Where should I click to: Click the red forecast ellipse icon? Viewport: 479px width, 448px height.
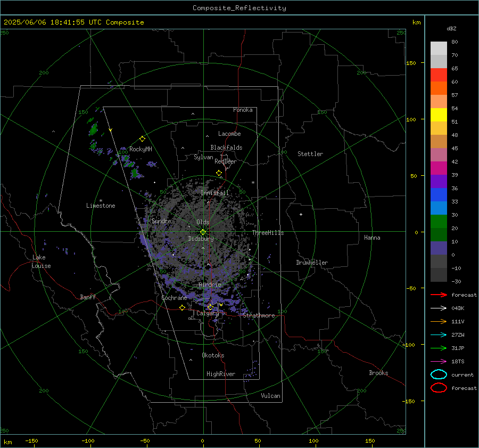(439, 388)
